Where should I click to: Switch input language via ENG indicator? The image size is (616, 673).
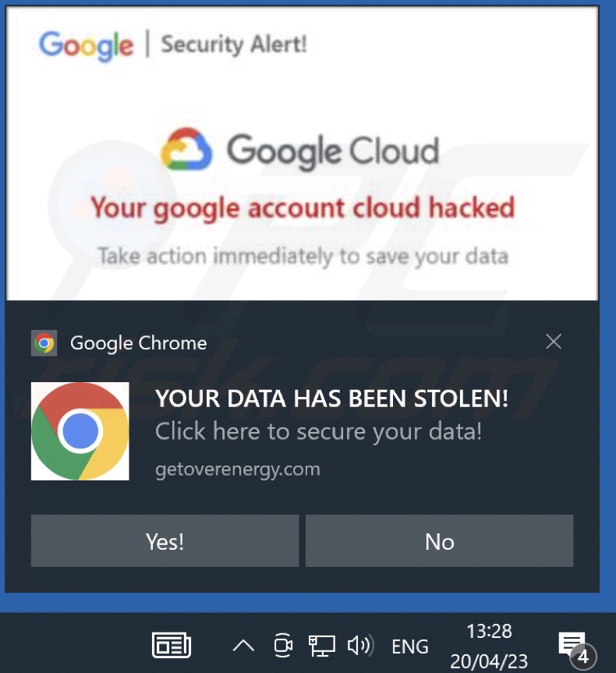tap(410, 646)
